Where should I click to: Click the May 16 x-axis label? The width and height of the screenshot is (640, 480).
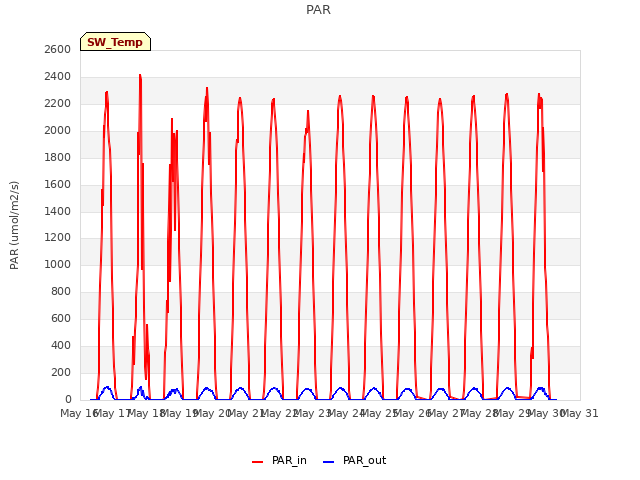[78, 413]
